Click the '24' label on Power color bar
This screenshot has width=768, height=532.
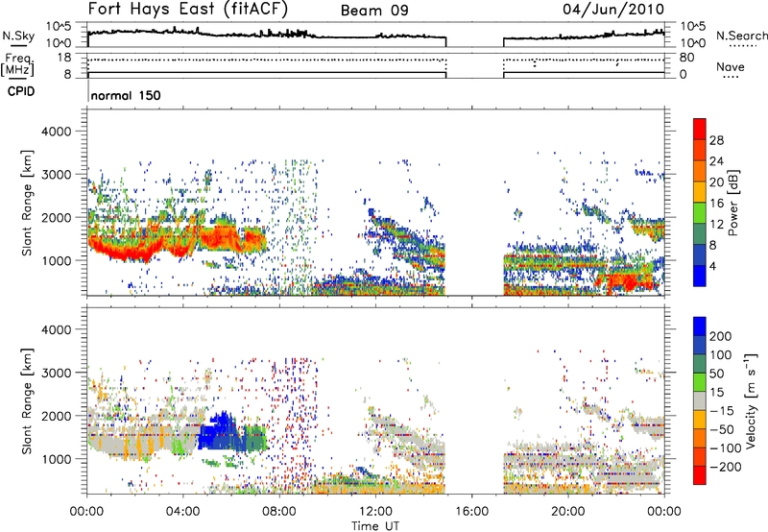[716, 161]
